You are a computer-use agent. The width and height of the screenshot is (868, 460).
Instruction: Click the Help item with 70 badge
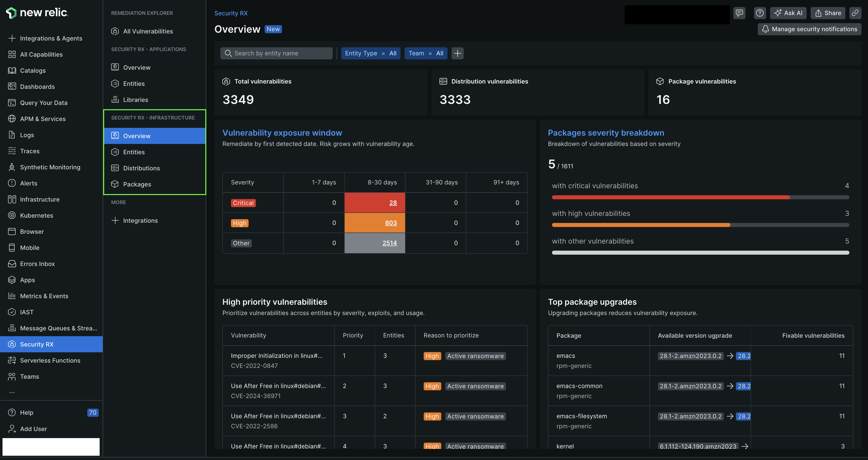coord(51,412)
